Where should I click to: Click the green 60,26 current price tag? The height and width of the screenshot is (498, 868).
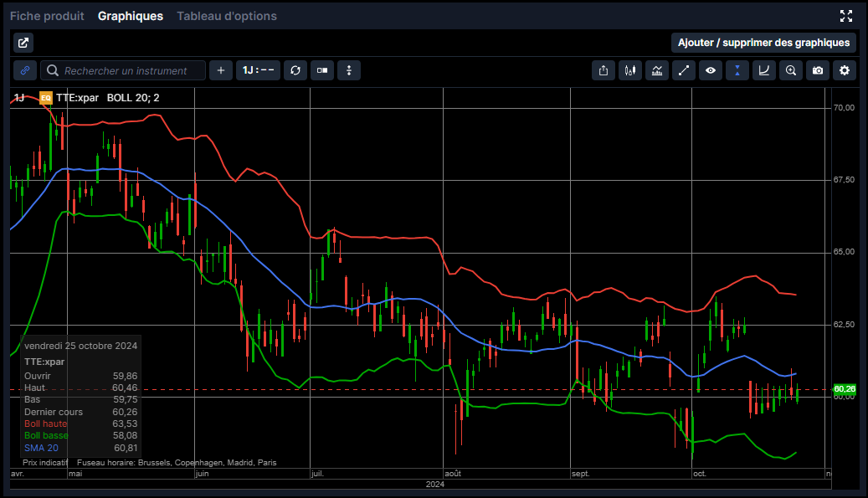(x=845, y=389)
